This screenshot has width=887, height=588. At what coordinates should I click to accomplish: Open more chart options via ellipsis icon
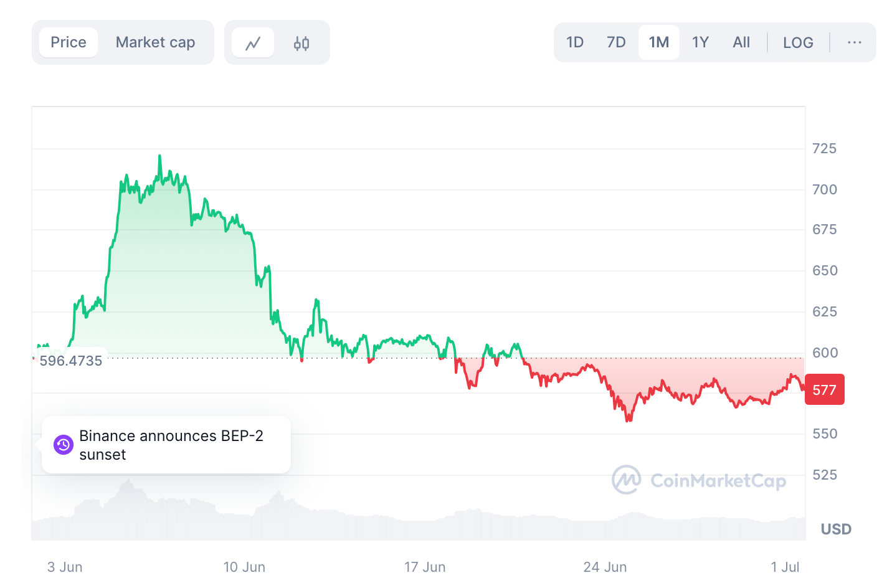point(853,42)
